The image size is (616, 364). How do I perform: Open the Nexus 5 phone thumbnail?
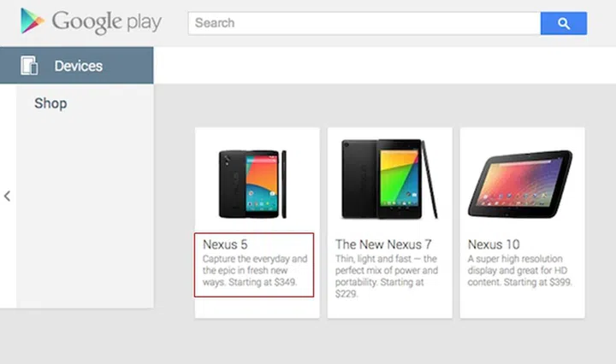[252, 184]
